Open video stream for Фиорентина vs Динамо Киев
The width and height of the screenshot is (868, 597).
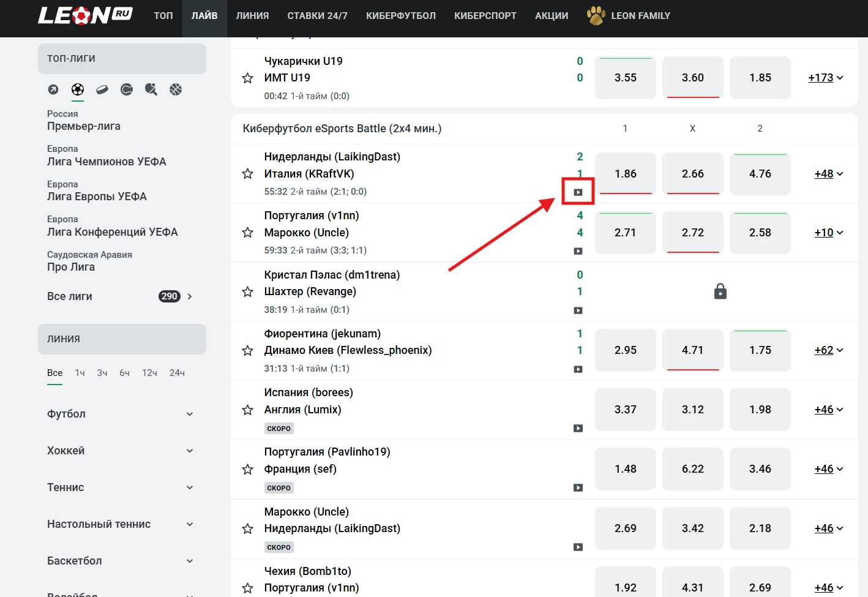tap(578, 369)
